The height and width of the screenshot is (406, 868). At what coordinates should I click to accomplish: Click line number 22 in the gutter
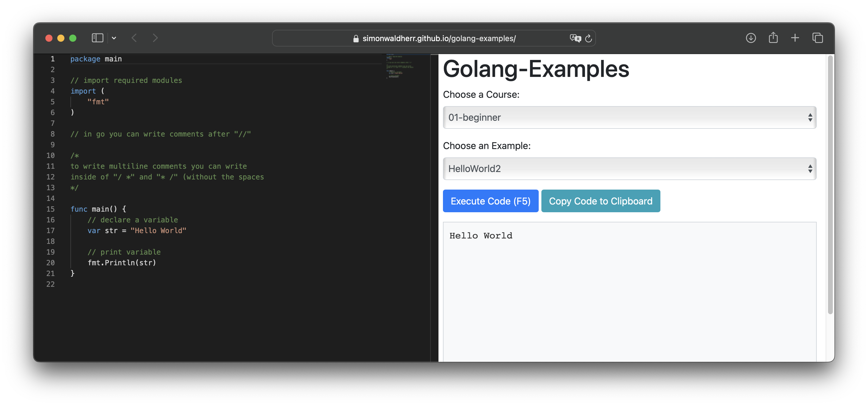tap(50, 284)
